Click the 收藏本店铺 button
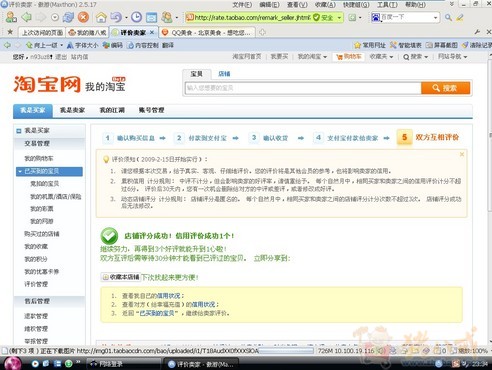The width and height of the screenshot is (492, 370). [x=121, y=277]
